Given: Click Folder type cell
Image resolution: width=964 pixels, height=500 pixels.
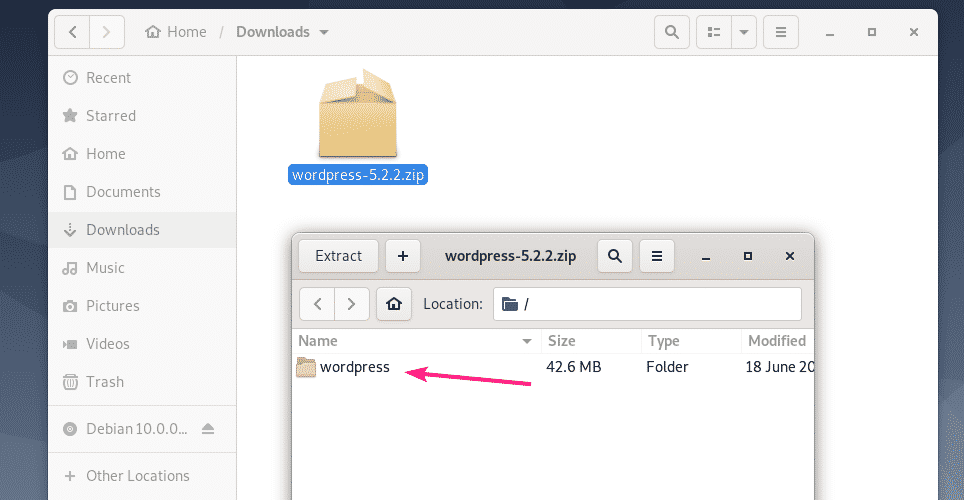Looking at the screenshot, I should coord(667,367).
